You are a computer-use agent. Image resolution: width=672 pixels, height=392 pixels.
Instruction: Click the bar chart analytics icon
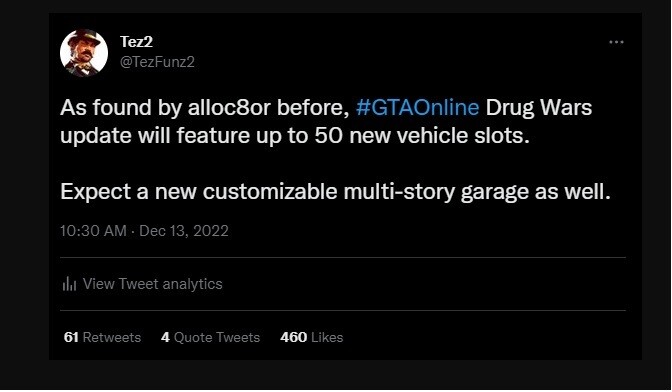[x=69, y=284]
